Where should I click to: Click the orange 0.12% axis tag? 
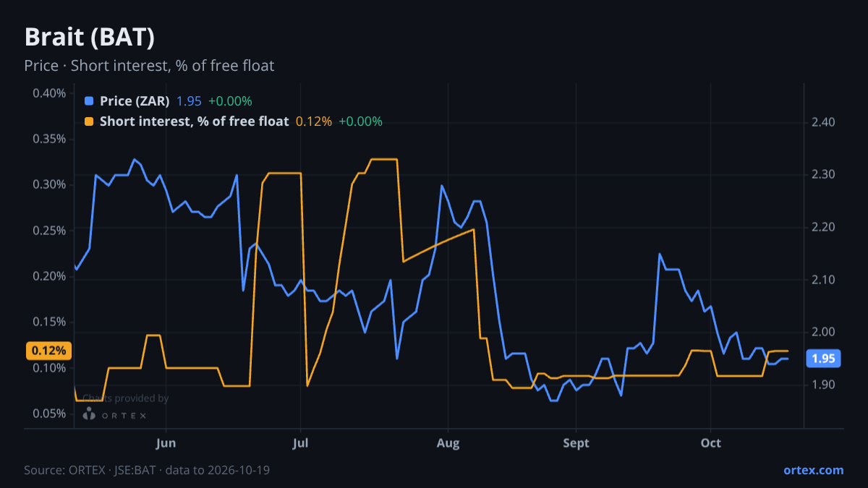click(x=48, y=351)
